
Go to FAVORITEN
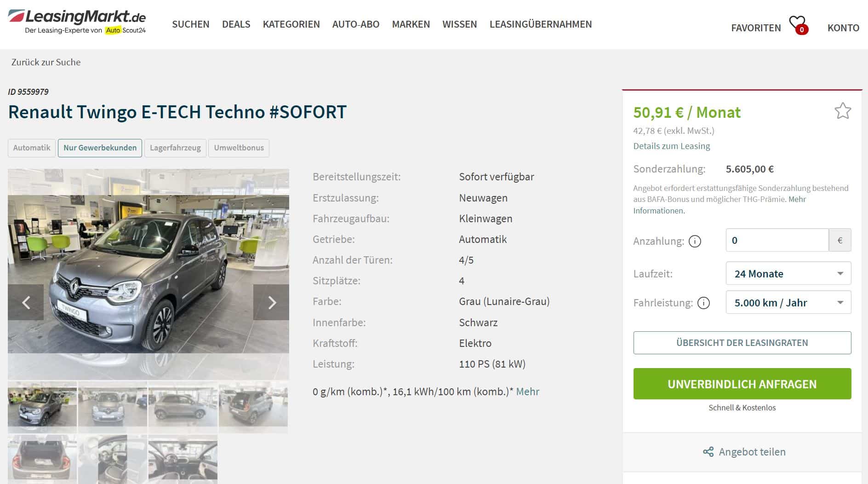click(756, 28)
